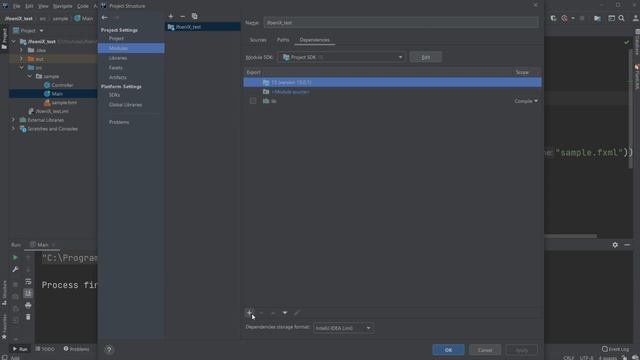640x360 pixels.
Task: Click the add dependency plus icon
Action: pos(249,313)
